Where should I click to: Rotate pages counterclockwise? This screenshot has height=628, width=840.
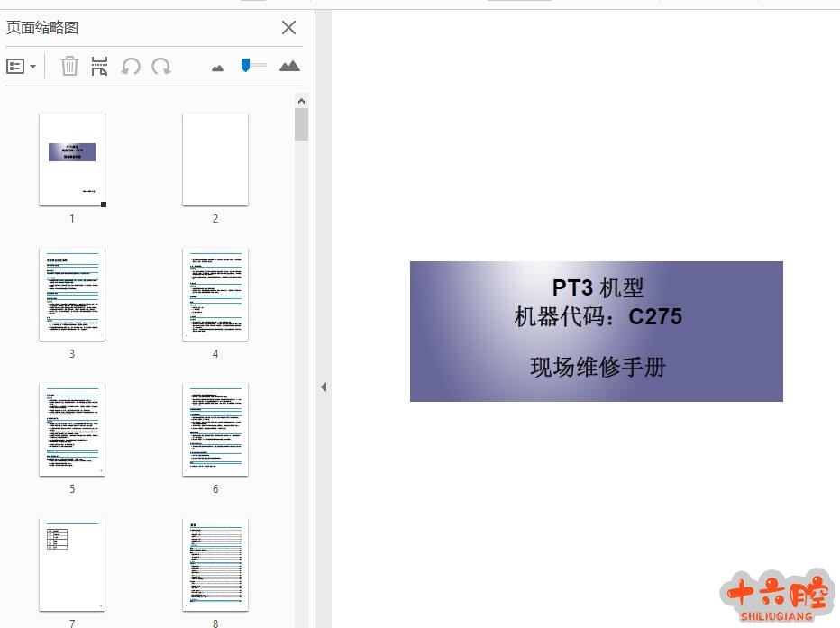click(x=131, y=66)
